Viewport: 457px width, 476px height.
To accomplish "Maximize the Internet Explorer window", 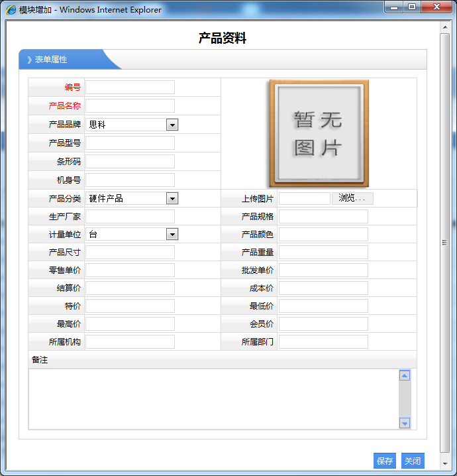I will tap(412, 7).
